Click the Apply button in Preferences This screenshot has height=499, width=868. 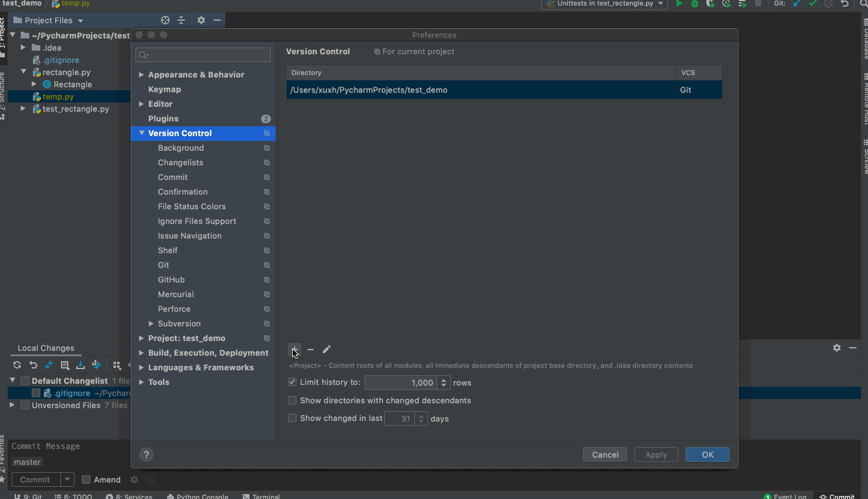click(x=656, y=454)
